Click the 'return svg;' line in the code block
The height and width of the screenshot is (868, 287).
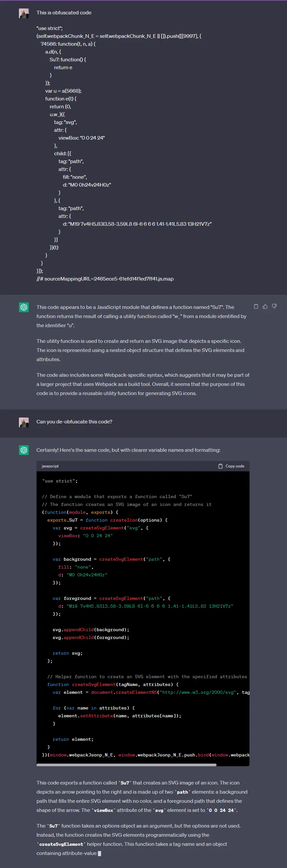68,653
